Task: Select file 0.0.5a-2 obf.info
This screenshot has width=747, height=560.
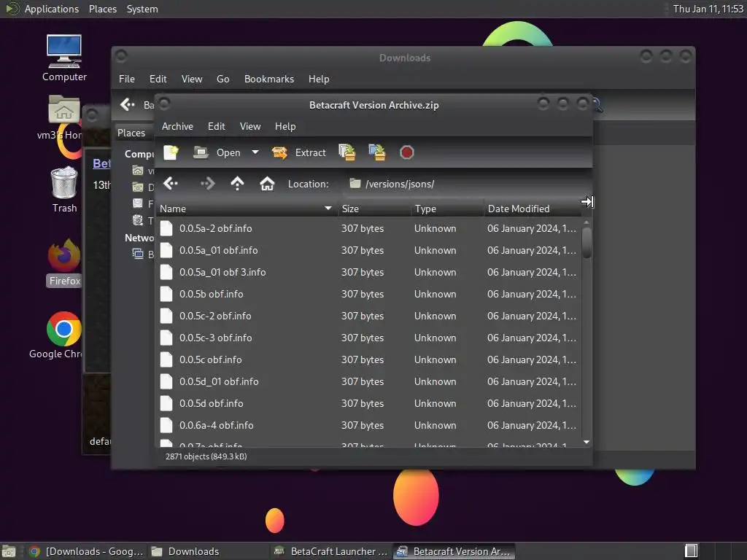Action: pyautogui.click(x=368, y=228)
